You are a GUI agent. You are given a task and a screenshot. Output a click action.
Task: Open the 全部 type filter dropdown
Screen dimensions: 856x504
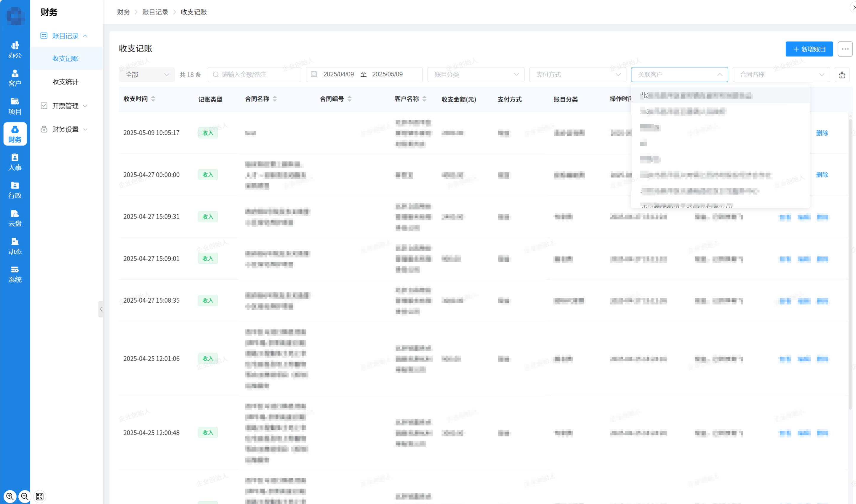pyautogui.click(x=147, y=74)
